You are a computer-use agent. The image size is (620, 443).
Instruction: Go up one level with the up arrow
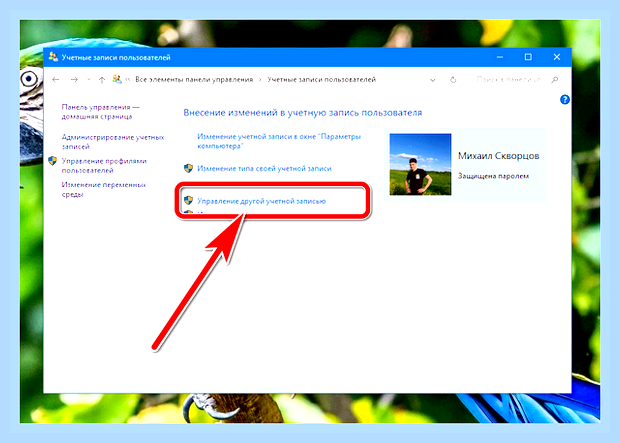point(102,80)
